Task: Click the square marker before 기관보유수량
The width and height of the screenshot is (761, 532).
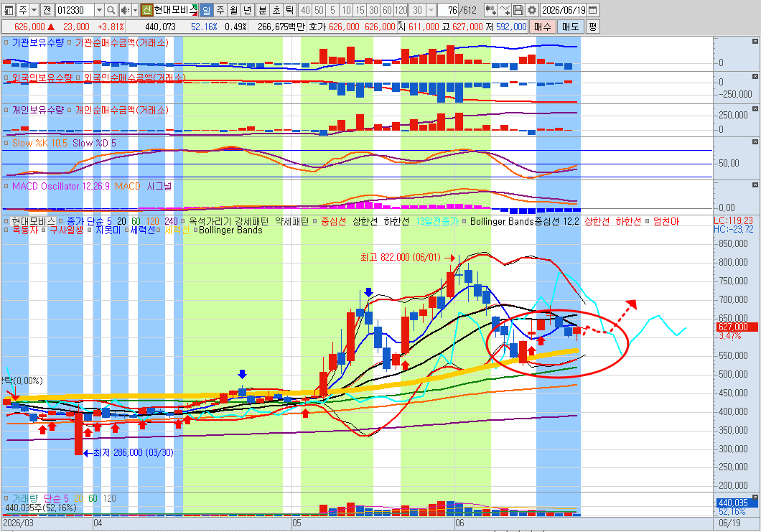Action: pos(6,42)
